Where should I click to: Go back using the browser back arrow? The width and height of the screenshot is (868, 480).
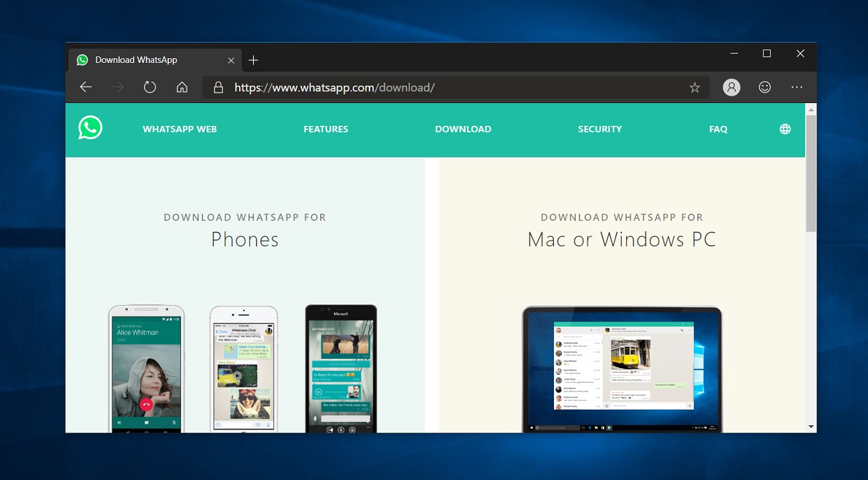coord(86,87)
